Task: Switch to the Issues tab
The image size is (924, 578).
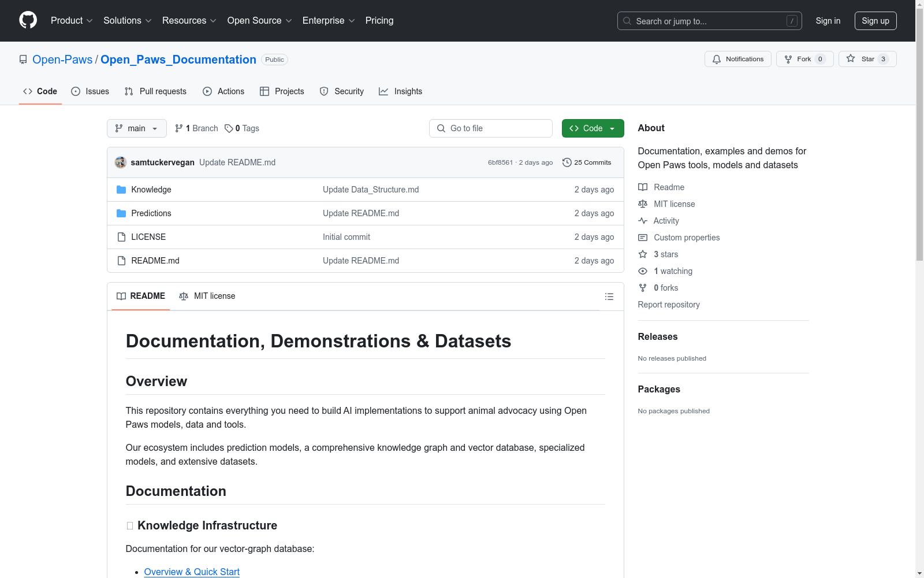Action: [90, 91]
